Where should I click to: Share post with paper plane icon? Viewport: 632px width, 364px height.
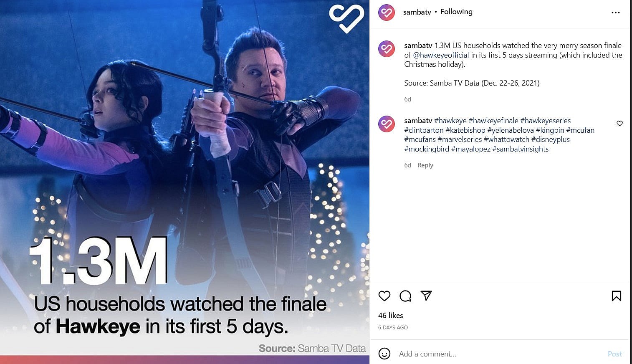[426, 296]
